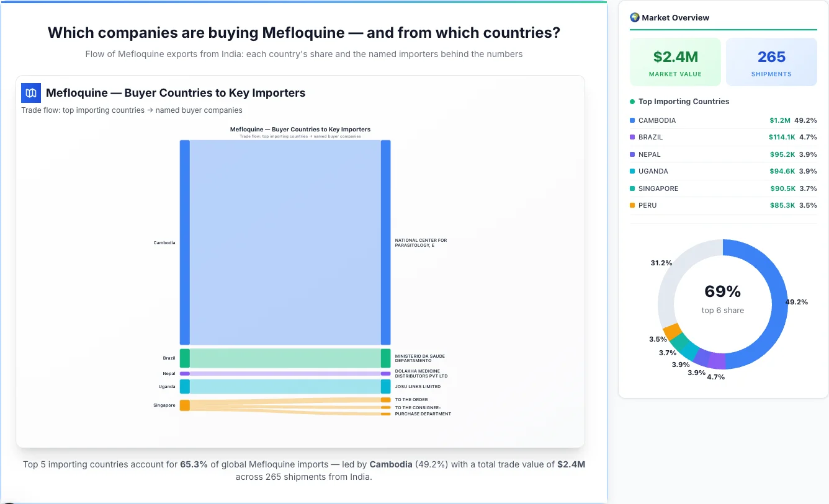Click the Cambodia node in the flow diagram
829x504 pixels.
pos(184,242)
